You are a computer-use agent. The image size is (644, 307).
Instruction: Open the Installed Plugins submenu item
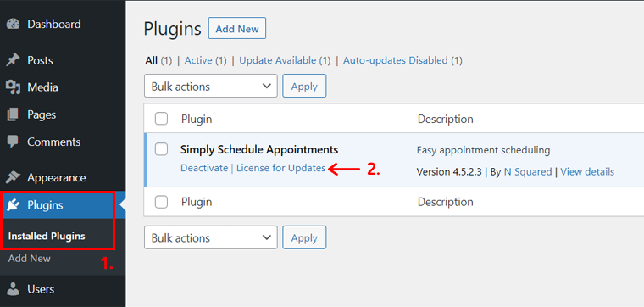tap(47, 237)
